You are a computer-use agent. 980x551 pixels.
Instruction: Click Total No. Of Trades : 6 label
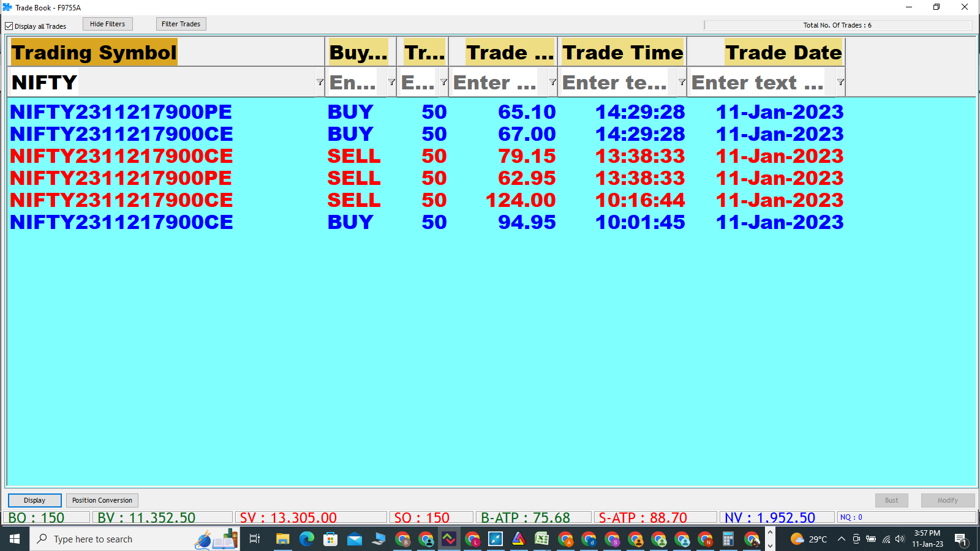click(837, 25)
